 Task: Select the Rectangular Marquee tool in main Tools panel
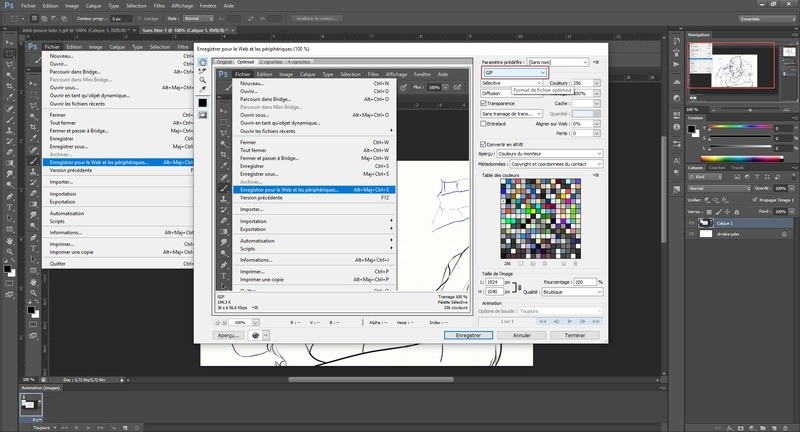[9, 54]
